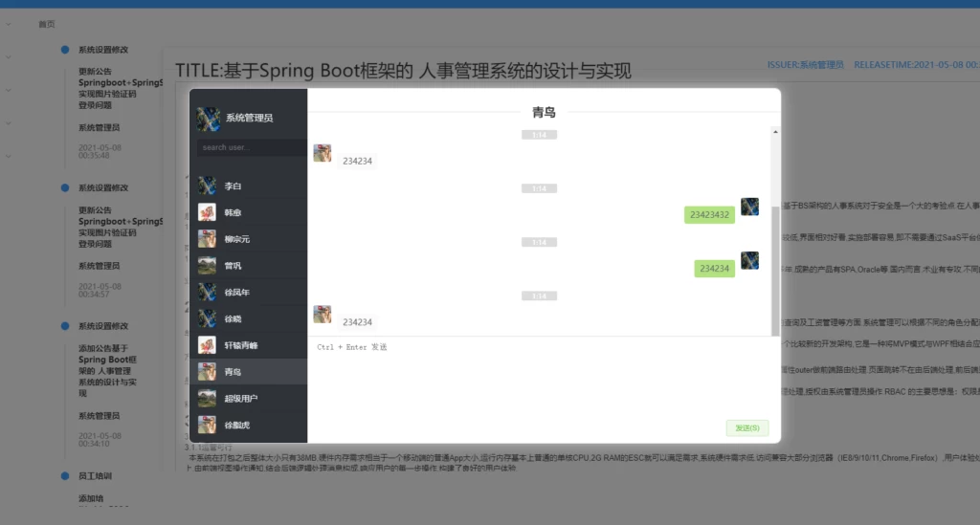Viewport: 980px width, 525px height.
Task: Click the chat message scrollbar
Action: point(774,268)
